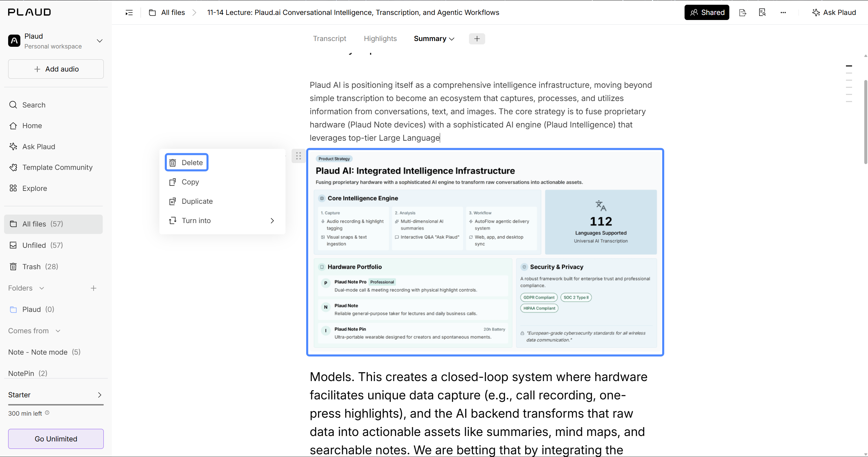The width and height of the screenshot is (868, 457).
Task: Go to Home in the sidebar
Action: tap(26, 126)
